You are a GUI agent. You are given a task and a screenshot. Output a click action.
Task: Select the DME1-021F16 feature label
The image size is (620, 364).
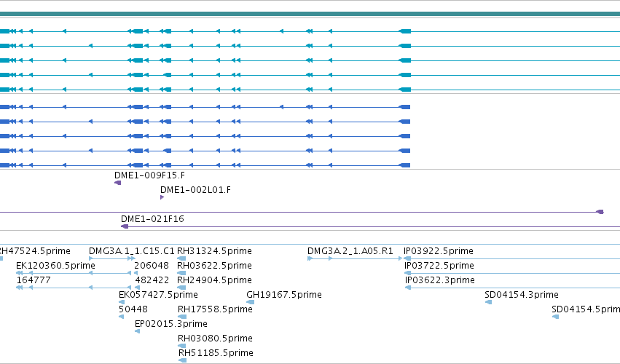point(152,219)
